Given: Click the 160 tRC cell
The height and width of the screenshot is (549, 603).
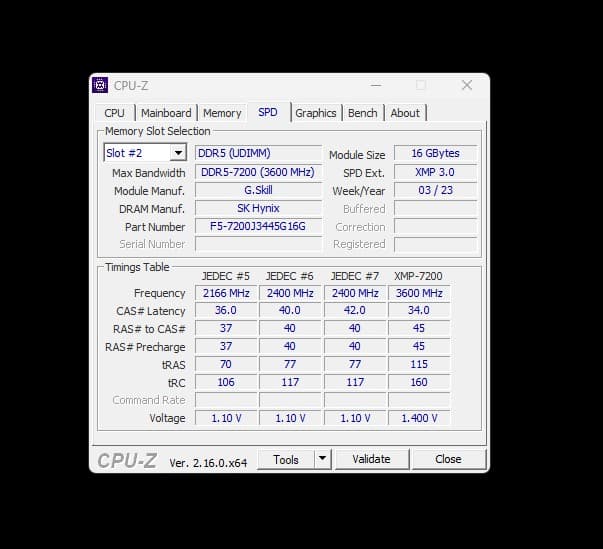Looking at the screenshot, I should (419, 382).
